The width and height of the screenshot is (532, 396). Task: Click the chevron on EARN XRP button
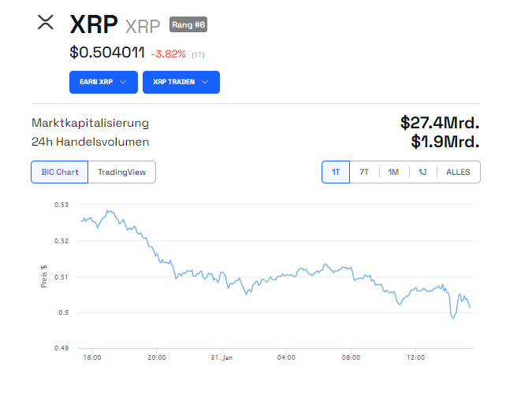coord(123,82)
